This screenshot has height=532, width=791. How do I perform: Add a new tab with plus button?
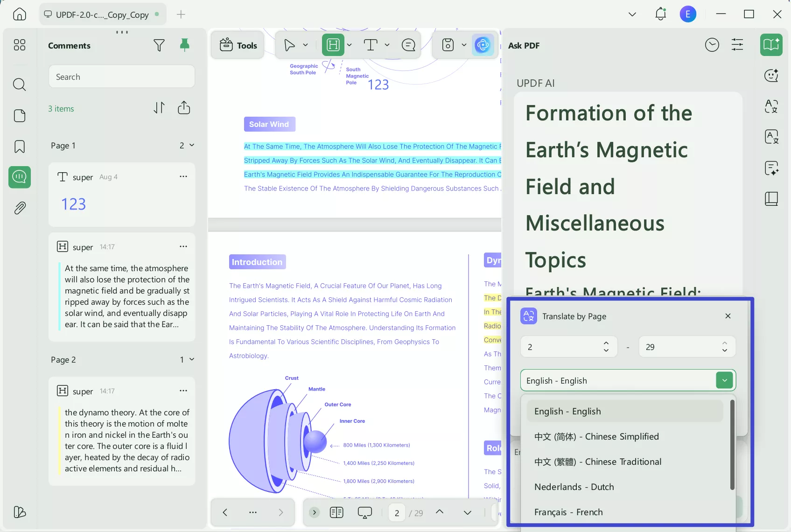point(181,14)
